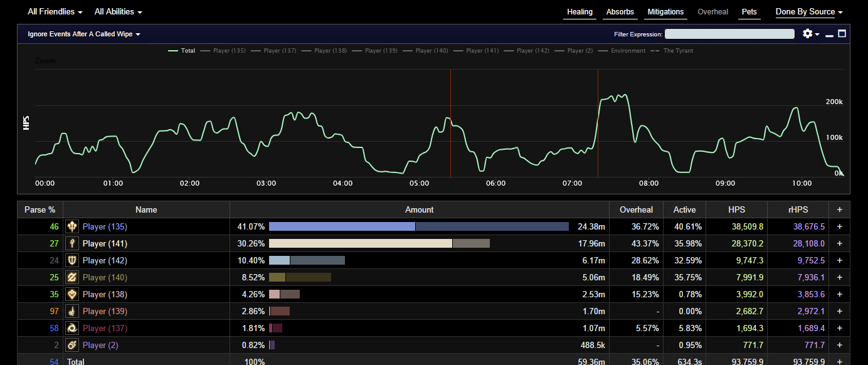
Task: Show Player (141) series in legend
Action: tap(475, 51)
